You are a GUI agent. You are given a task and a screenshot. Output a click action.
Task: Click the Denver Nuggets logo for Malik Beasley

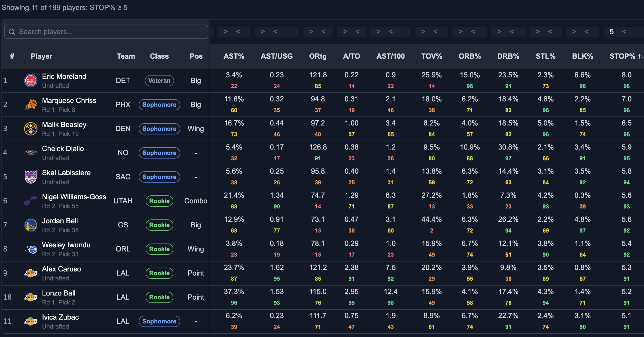[31, 129]
